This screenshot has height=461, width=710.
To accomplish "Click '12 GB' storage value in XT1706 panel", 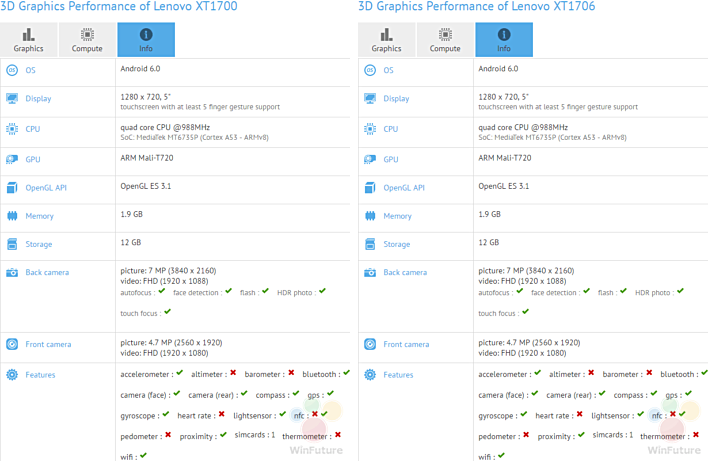I will click(x=489, y=242).
